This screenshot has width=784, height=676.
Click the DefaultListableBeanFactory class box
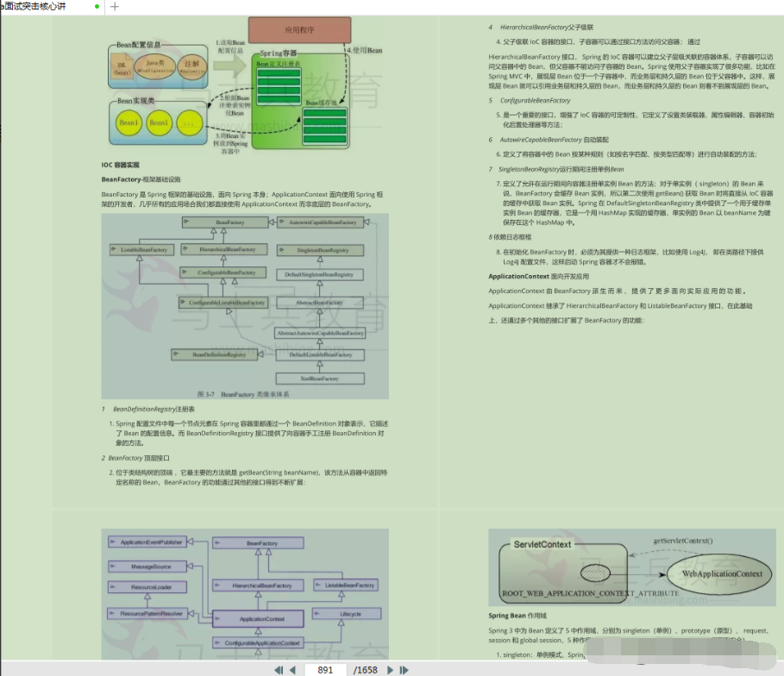[x=320, y=354]
